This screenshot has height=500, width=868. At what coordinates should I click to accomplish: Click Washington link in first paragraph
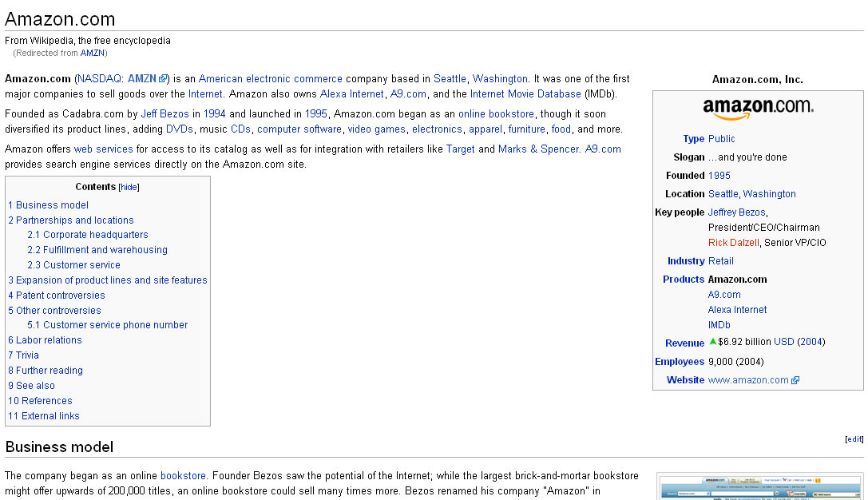coord(500,78)
